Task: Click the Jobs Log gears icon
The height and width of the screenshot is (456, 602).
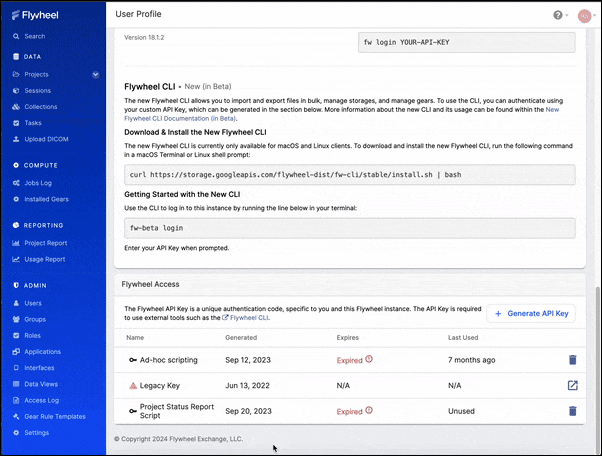Action: point(16,183)
